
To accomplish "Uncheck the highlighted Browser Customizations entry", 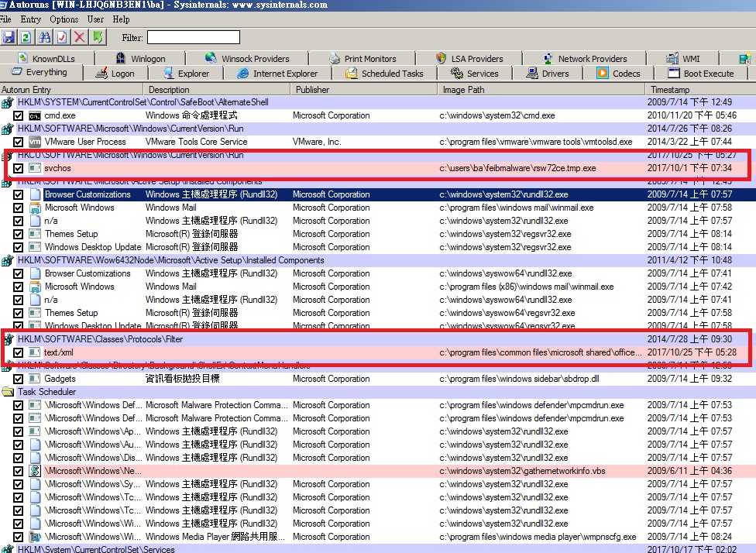I will click(19, 194).
